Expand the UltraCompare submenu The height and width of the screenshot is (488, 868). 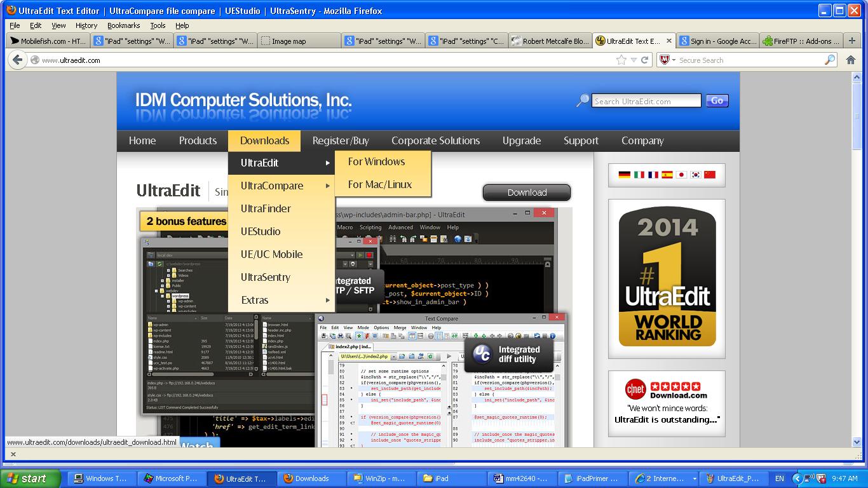(x=281, y=186)
